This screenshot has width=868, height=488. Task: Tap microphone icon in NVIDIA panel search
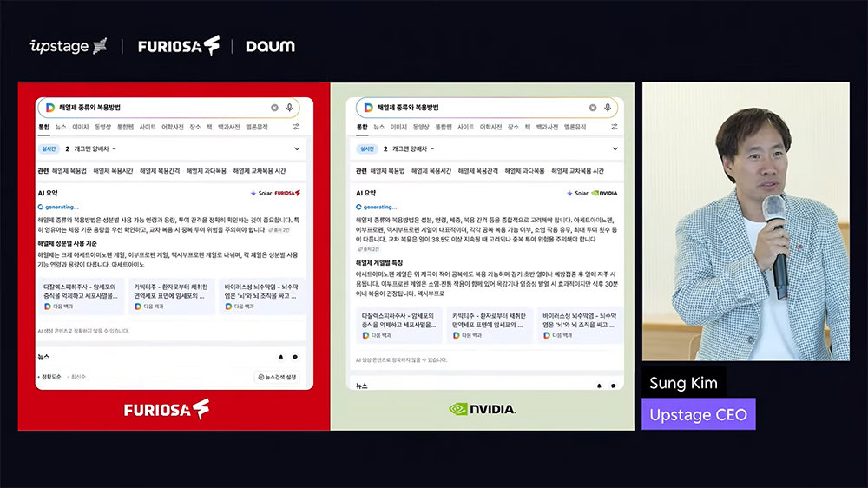tap(608, 108)
